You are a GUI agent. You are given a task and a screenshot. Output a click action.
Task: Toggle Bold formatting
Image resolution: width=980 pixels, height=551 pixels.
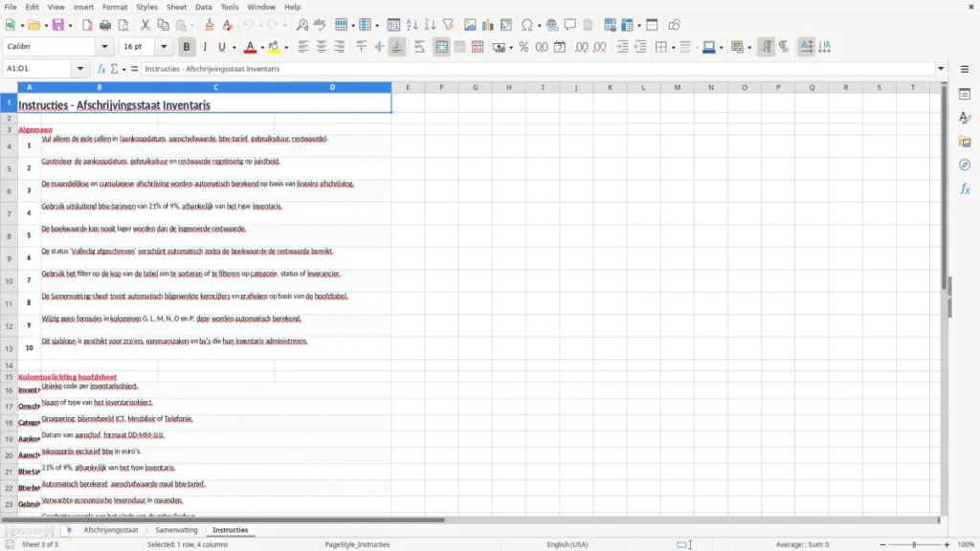pos(187,47)
